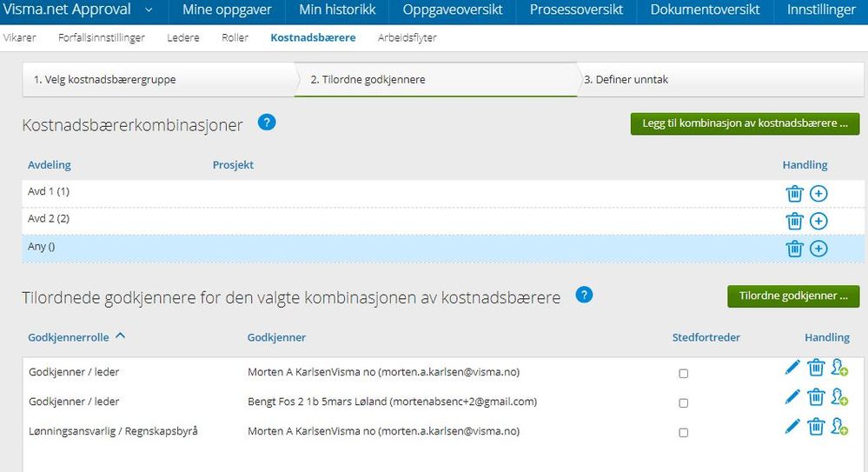868x472 pixels.
Task: Delete the Any () combination row
Action: click(794, 249)
